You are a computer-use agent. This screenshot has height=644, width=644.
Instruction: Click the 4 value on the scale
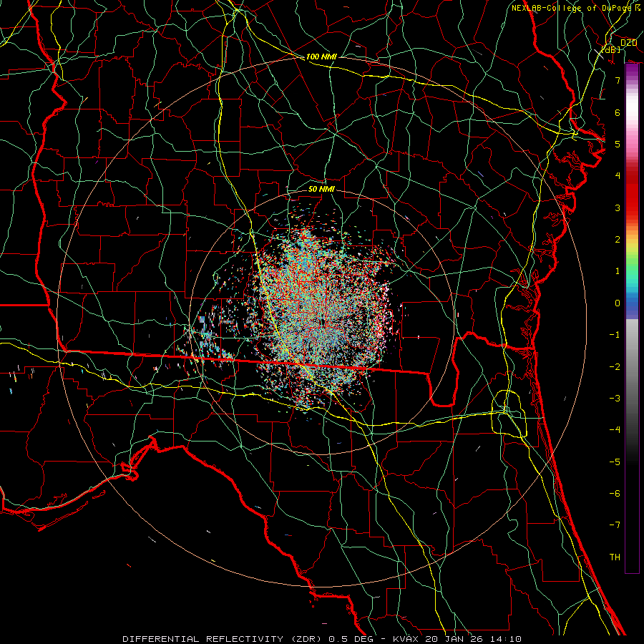(618, 176)
